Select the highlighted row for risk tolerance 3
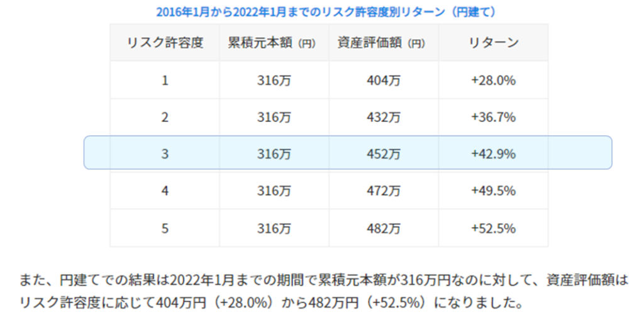 [348, 153]
